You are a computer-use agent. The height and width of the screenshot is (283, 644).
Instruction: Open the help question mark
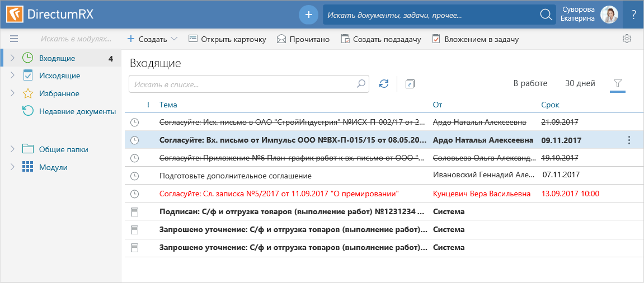tap(633, 15)
